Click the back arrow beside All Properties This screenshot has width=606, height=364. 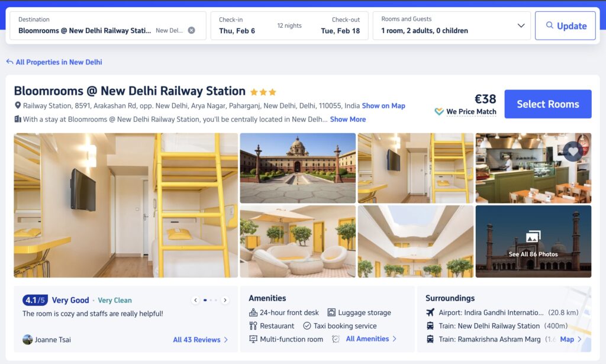coord(9,62)
